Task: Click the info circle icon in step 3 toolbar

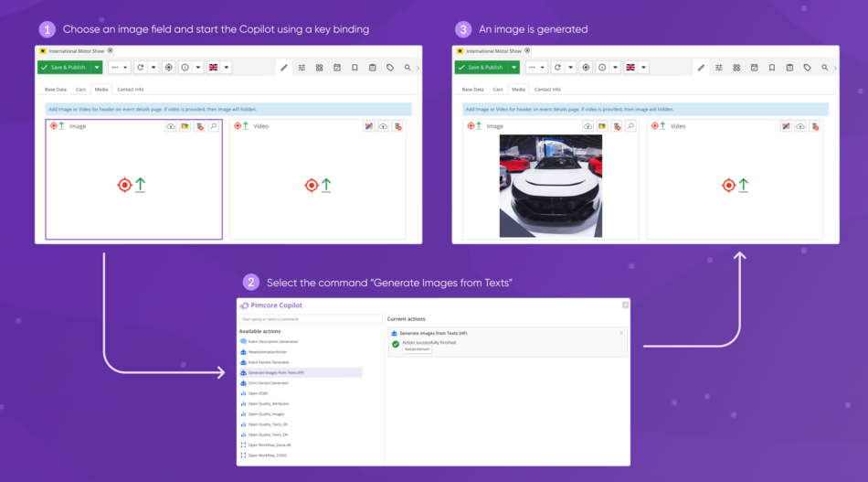Action: point(602,68)
